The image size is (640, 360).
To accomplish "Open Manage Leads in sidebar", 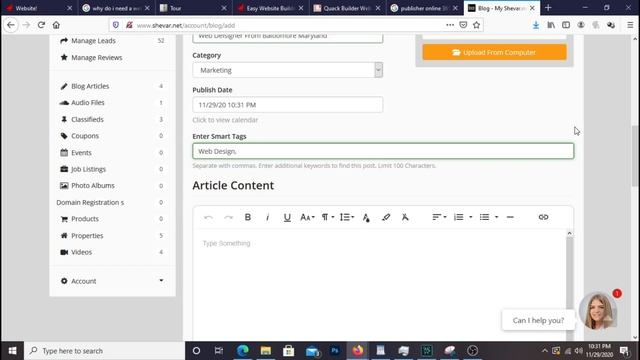I will [93, 41].
